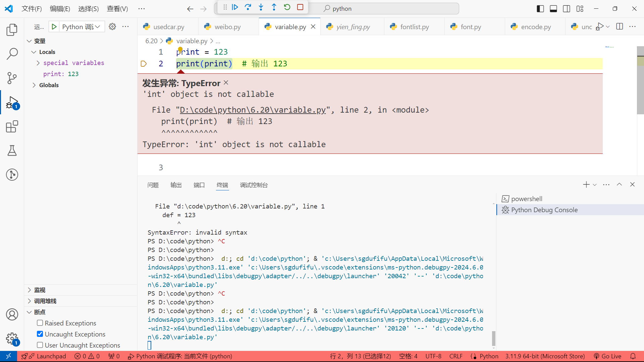Image resolution: width=644 pixels, height=362 pixels.
Task: Select the powershell terminal entry
Action: pyautogui.click(x=527, y=199)
